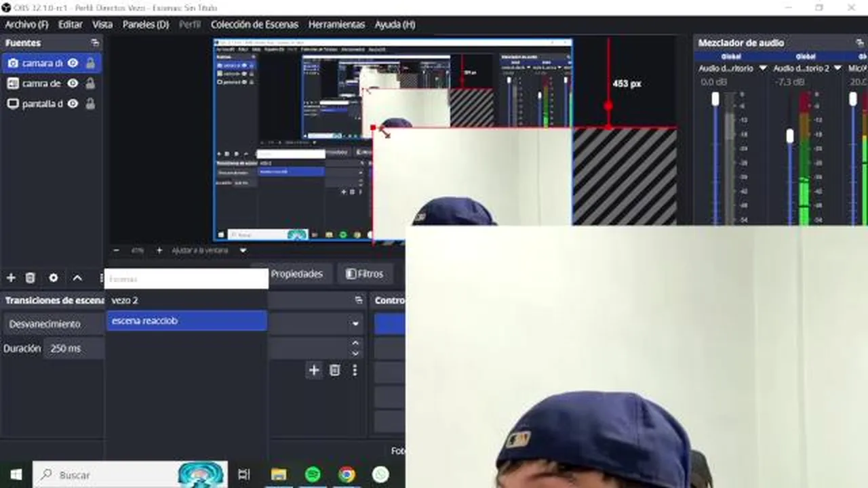The image size is (868, 488).
Task: Zoom in the preview with the plus icon
Action: [x=159, y=250]
